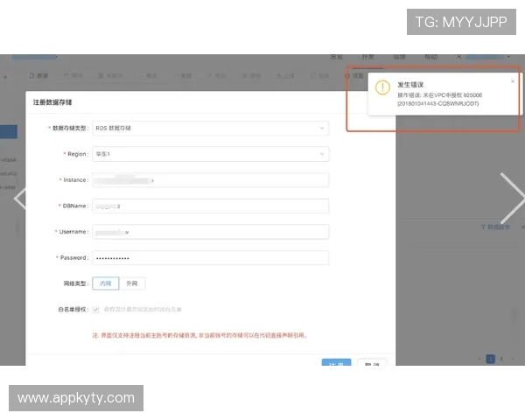Click the 取消 cancel button
The height and width of the screenshot is (420, 525).
tap(372, 365)
